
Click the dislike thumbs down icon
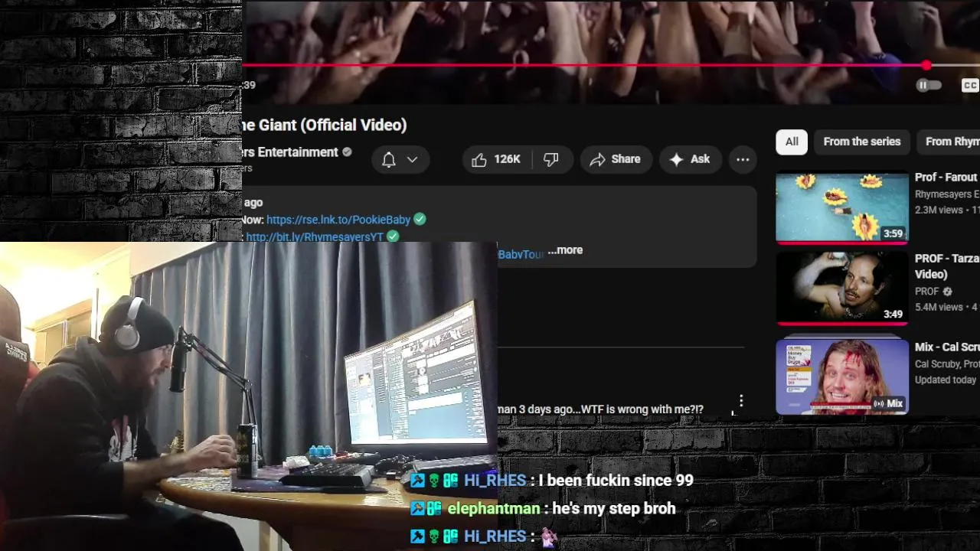pyautogui.click(x=551, y=159)
